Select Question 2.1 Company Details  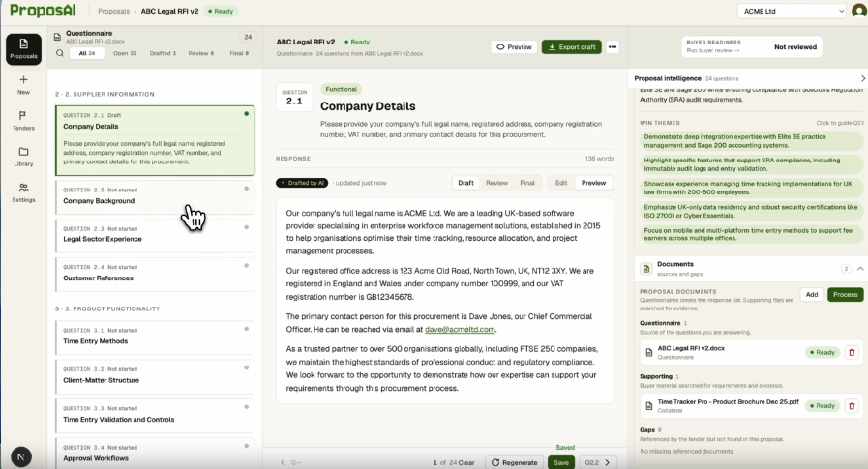155,140
